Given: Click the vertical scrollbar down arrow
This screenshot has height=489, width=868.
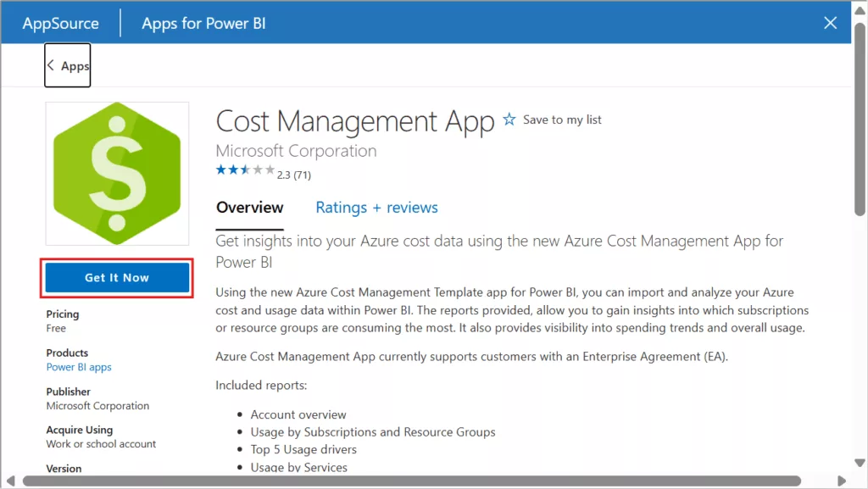Looking at the screenshot, I should tap(860, 463).
